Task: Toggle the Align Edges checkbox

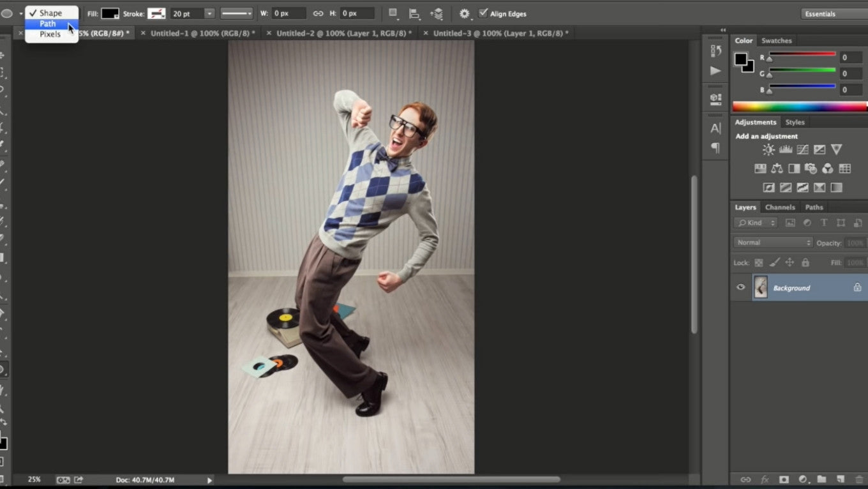Action: tap(483, 13)
